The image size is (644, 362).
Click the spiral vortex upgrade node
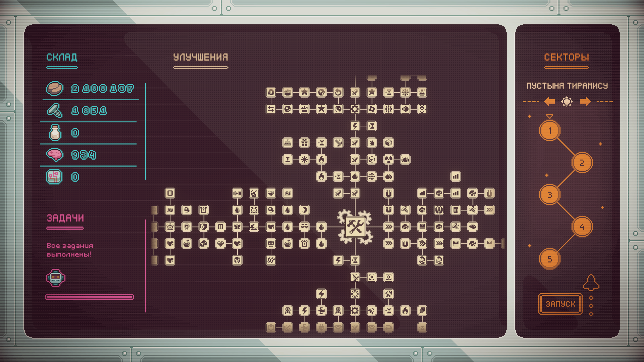[x=372, y=109]
